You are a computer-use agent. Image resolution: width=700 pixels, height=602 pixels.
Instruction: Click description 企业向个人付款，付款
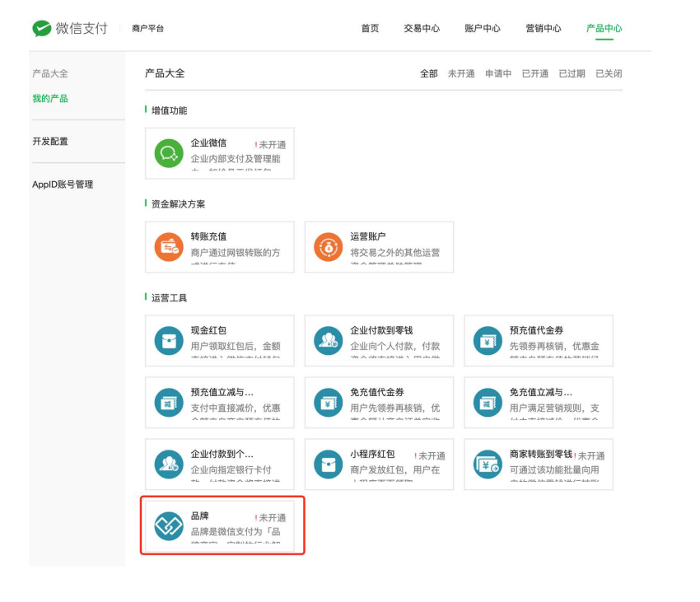tap(395, 346)
